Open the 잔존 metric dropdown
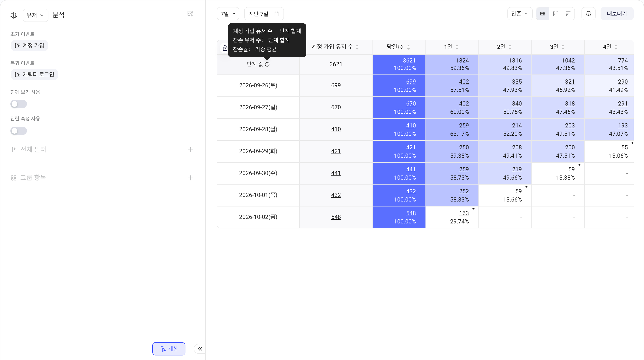This screenshot has width=644, height=360. click(520, 14)
